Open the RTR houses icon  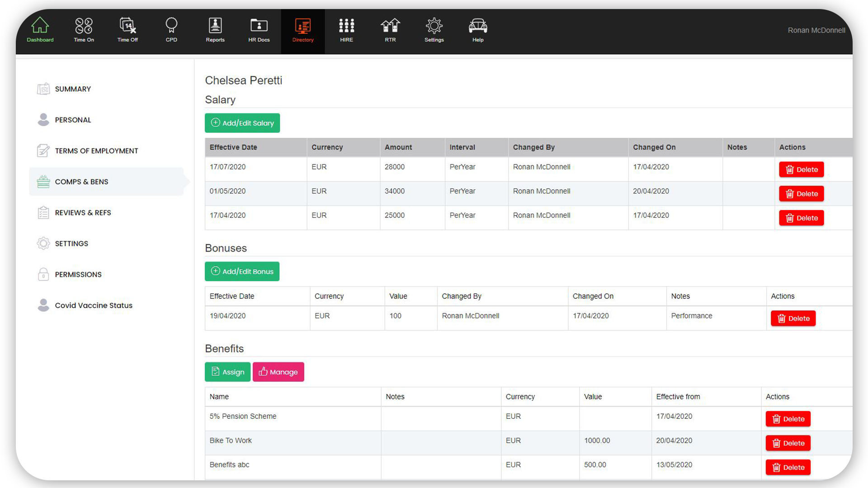[390, 25]
